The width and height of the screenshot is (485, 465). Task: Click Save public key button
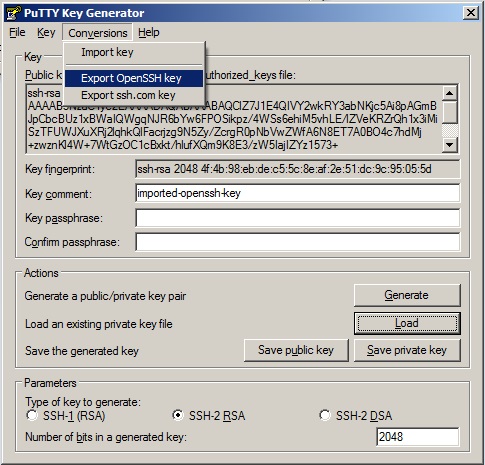point(296,350)
